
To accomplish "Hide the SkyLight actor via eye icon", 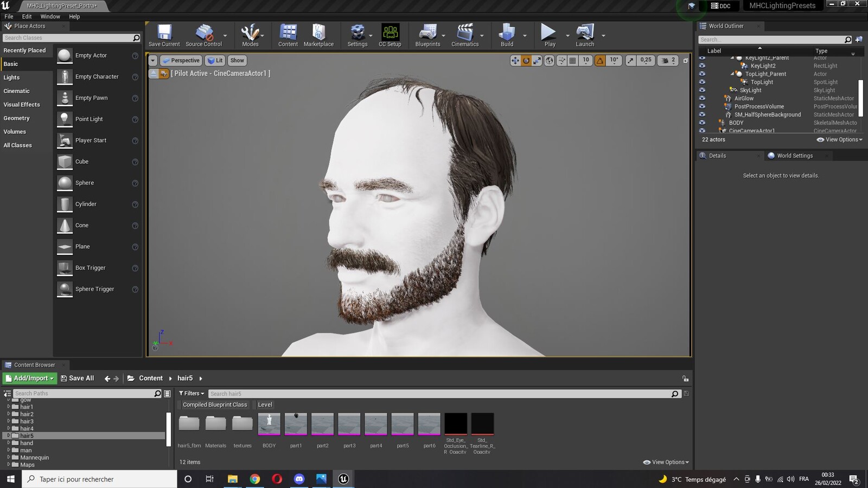I will click(702, 90).
